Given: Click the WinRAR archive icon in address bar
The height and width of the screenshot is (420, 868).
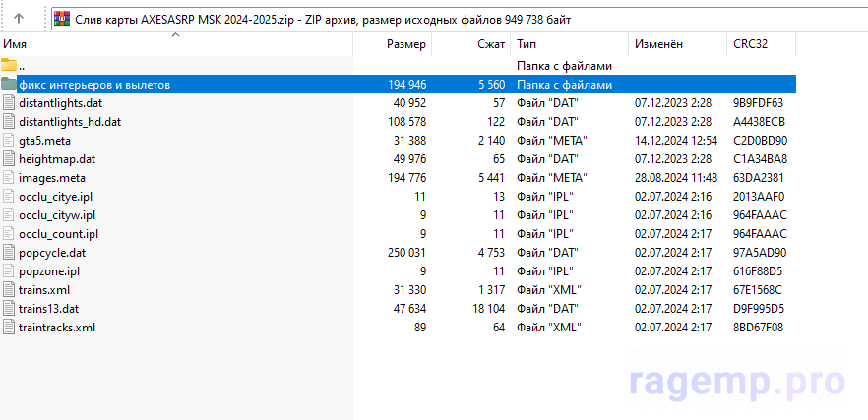Looking at the screenshot, I should (62, 19).
